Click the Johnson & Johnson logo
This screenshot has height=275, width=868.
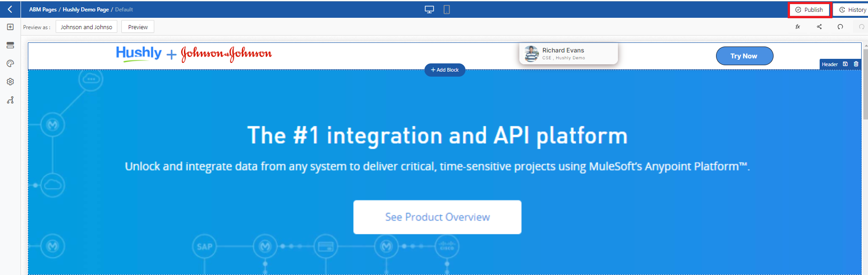point(226,54)
